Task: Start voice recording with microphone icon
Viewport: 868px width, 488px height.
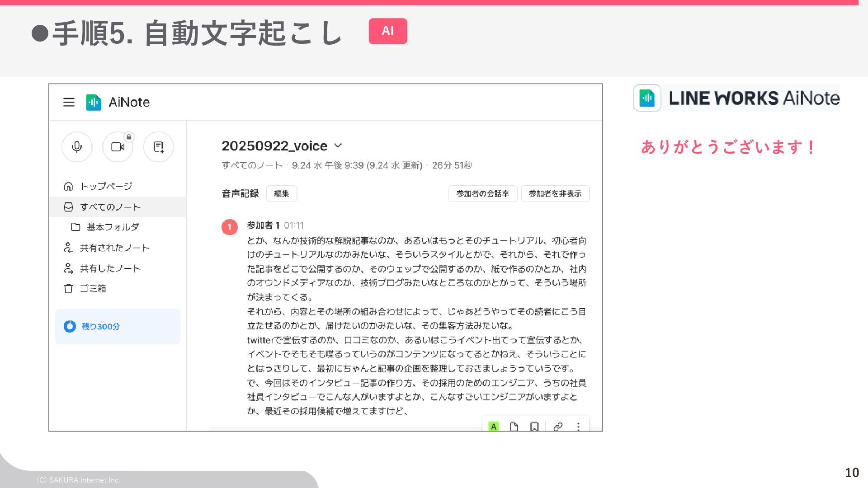Action: click(77, 147)
